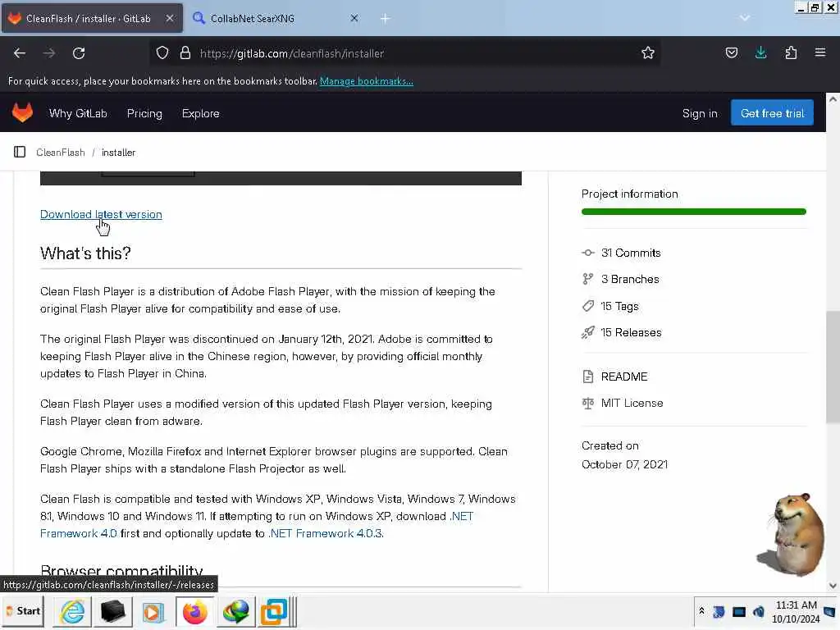Open the media player taskbar icon
Screen dimensions: 840x630
(153, 611)
